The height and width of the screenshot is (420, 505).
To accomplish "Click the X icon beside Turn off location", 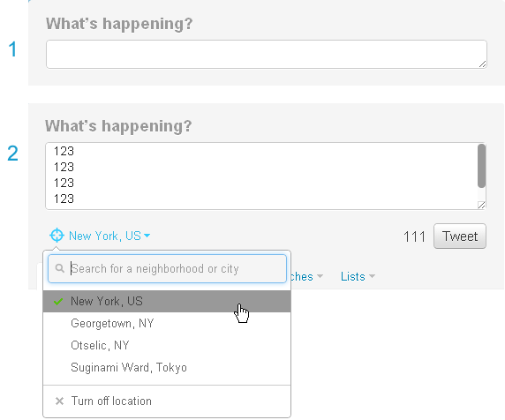I will [x=59, y=401].
